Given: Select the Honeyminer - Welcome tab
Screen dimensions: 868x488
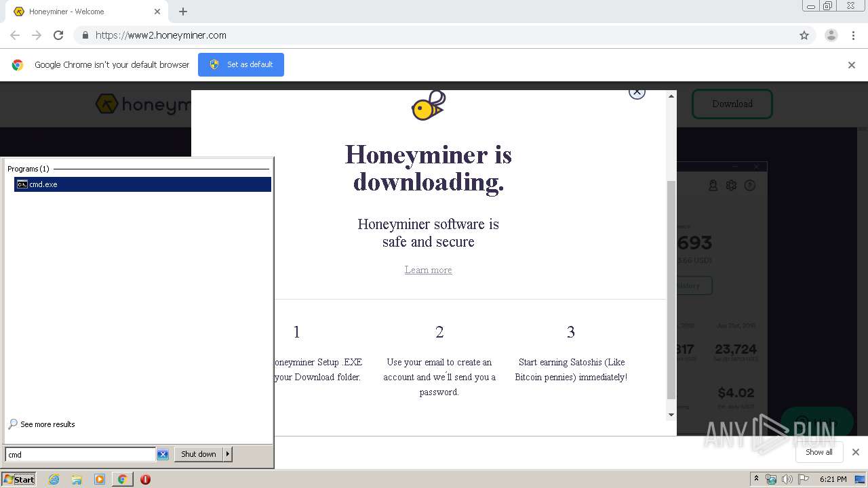Looking at the screenshot, I should (87, 12).
